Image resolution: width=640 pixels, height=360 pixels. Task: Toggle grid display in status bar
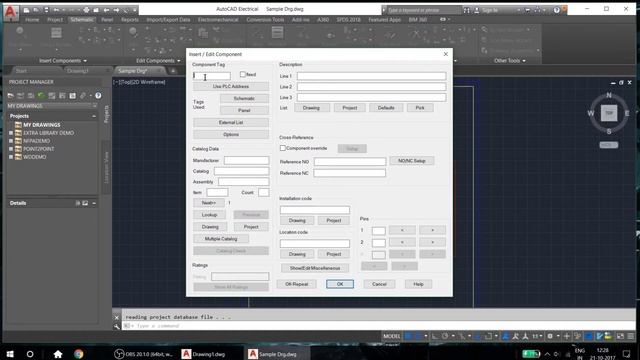tap(408, 336)
